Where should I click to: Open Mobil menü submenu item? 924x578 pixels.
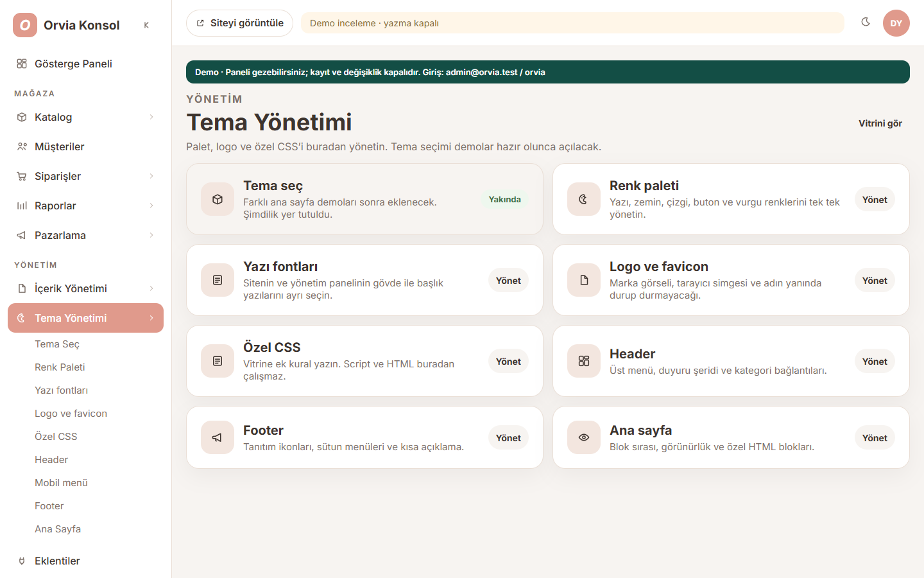61,483
